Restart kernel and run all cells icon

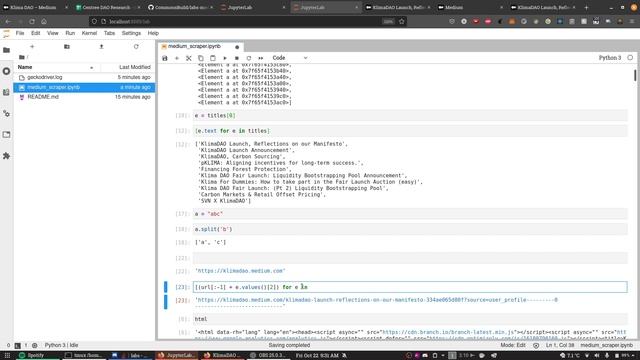point(261,58)
